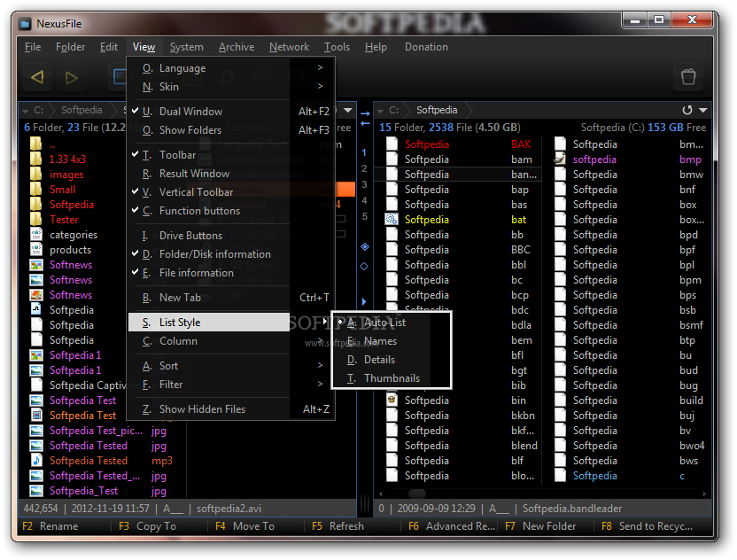This screenshot has width=737, height=560.
Task: Click the play triangle on vertical toolbar
Action: pyautogui.click(x=364, y=301)
